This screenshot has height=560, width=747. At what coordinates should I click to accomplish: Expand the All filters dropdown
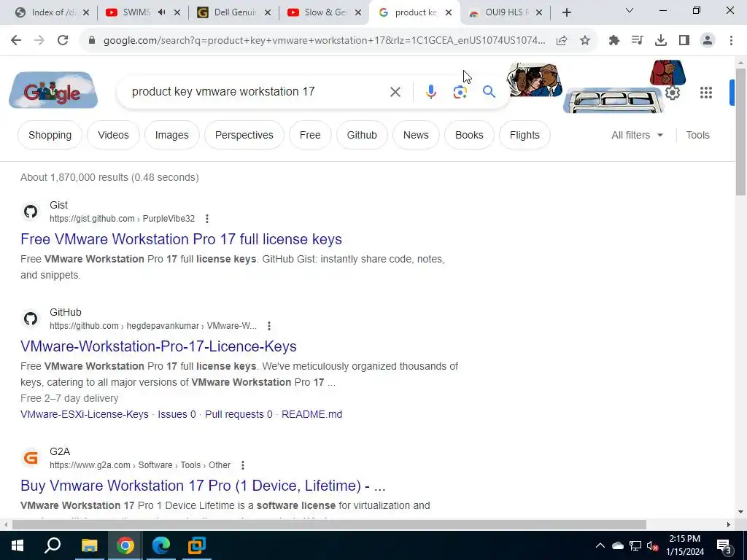(637, 135)
